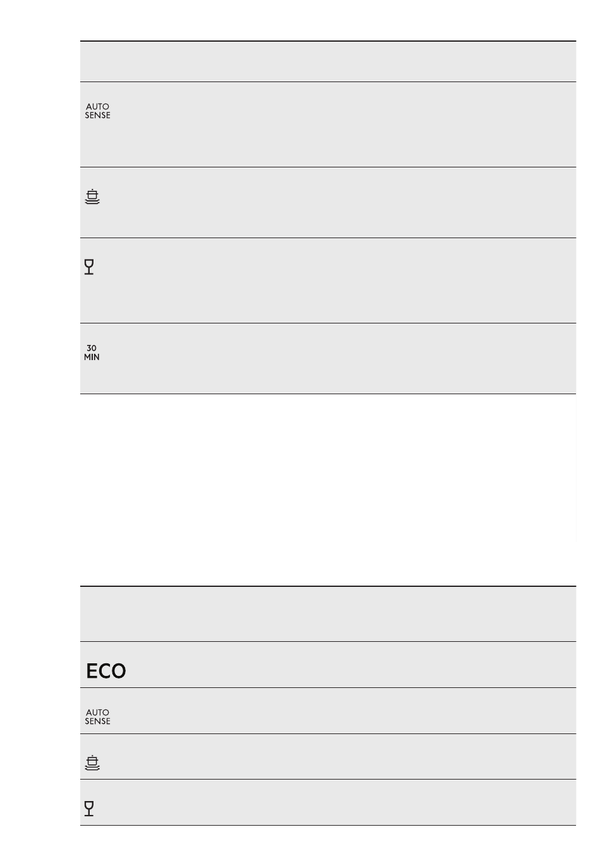Image resolution: width=600 pixels, height=868 pixels.
Task: Click the empty header row above the first AUTO SENSE
Action: (x=328, y=61)
